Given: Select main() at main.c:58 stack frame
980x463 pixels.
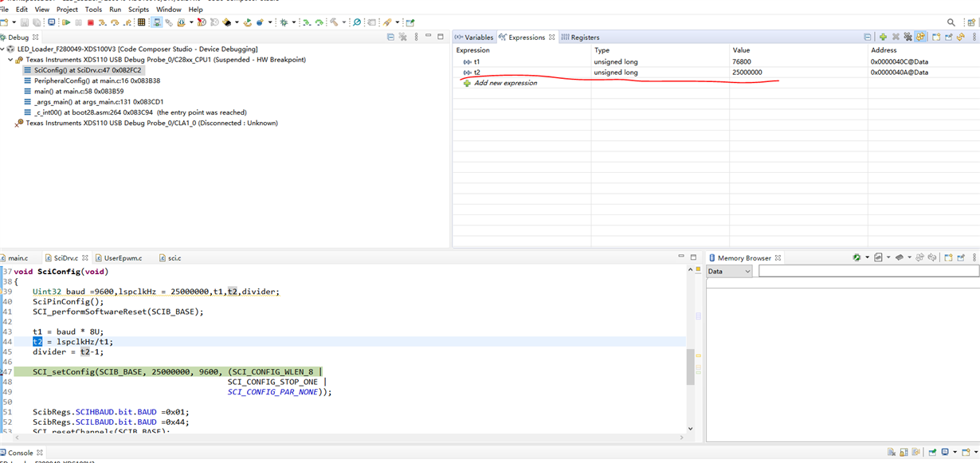Looking at the screenshot, I should click(78, 92).
